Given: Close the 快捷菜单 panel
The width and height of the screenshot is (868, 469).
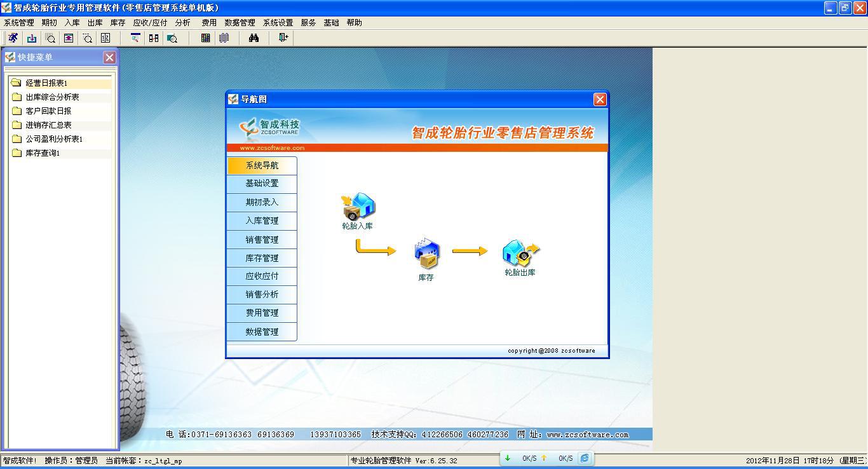Looking at the screenshot, I should (109, 57).
